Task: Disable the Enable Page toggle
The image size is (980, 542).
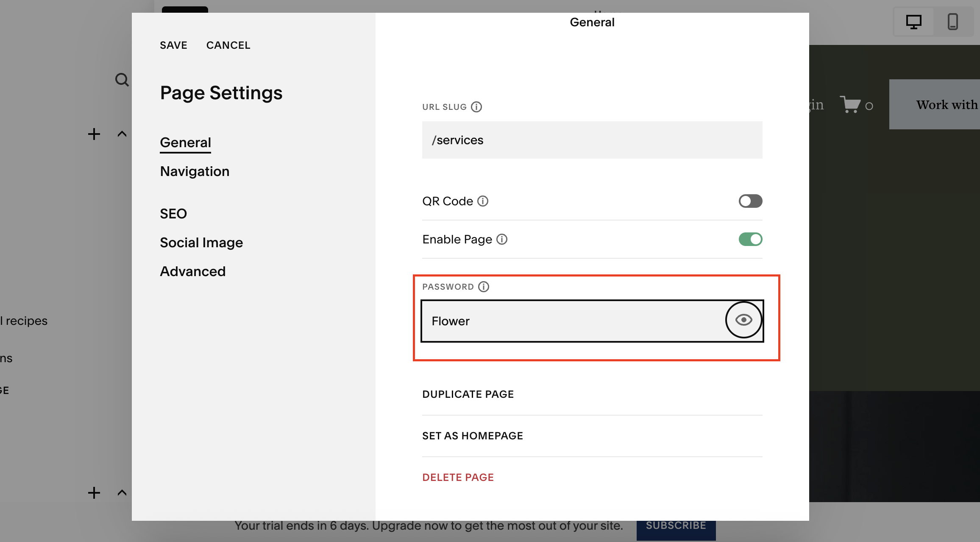Action: 750,239
